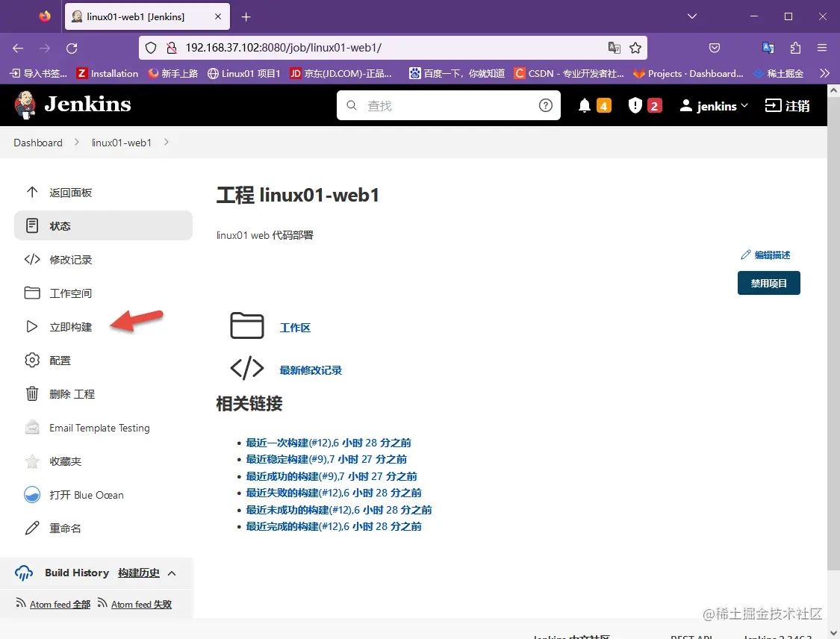This screenshot has width=840, height=639.
Task: Click the Dashboard breadcrumb link
Action: pos(38,143)
